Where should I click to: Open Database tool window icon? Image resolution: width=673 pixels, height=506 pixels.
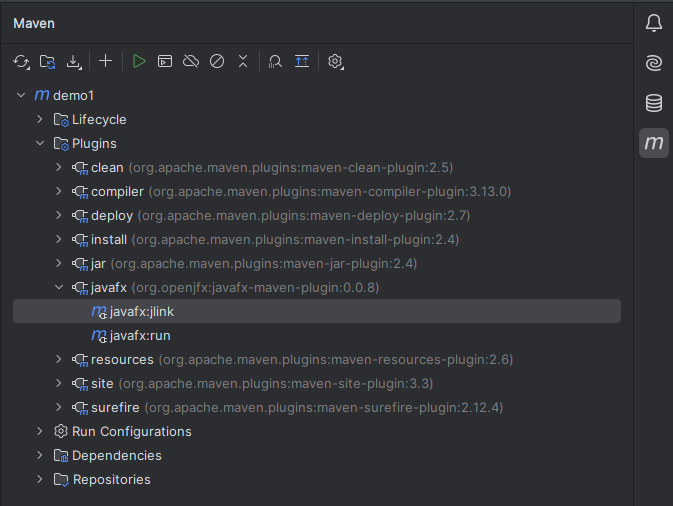(654, 103)
